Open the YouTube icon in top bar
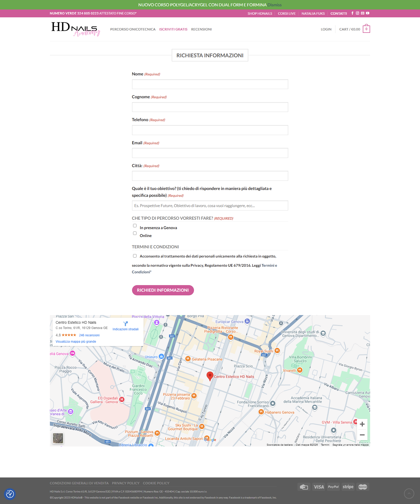The image size is (420, 504). [367, 13]
